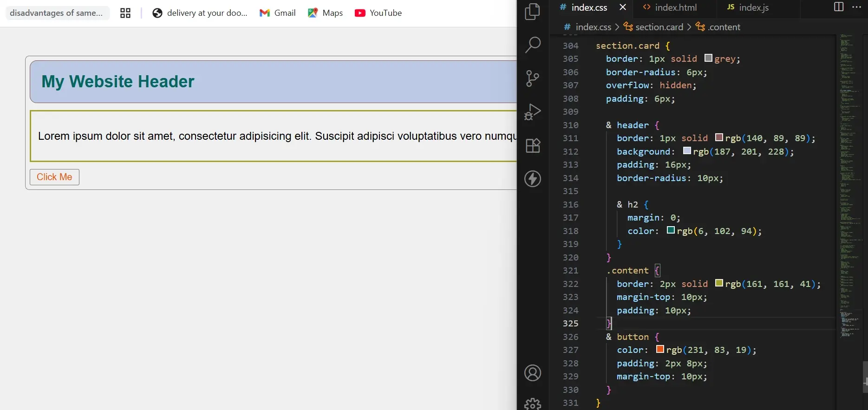
Task: Click the globe icon of delivery bookmark
Action: point(157,13)
